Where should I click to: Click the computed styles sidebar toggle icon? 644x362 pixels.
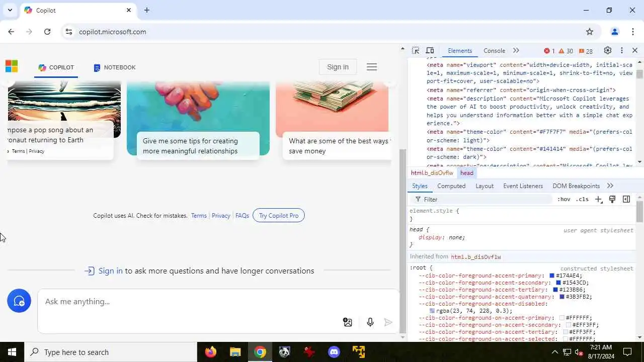pyautogui.click(x=626, y=200)
